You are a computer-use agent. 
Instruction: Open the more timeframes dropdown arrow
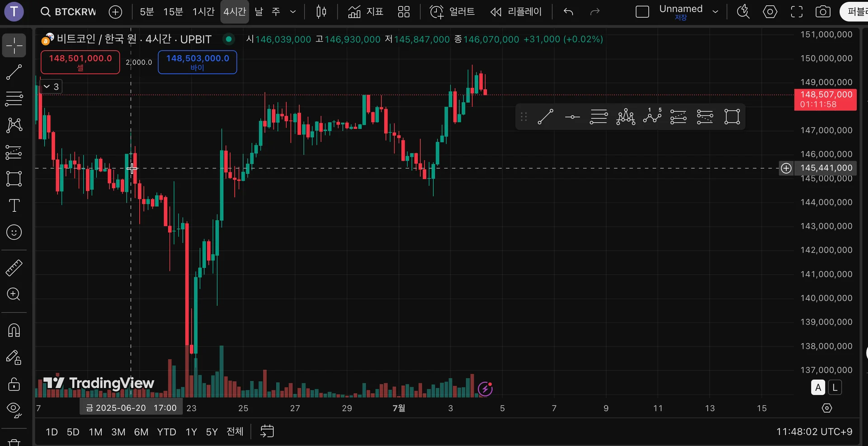[x=293, y=12]
